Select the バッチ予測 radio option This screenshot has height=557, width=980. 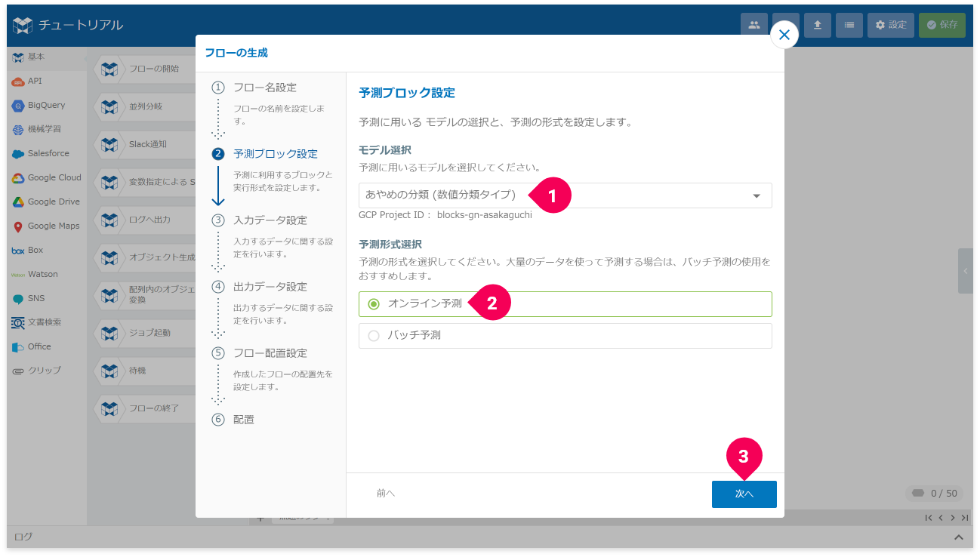coord(565,336)
